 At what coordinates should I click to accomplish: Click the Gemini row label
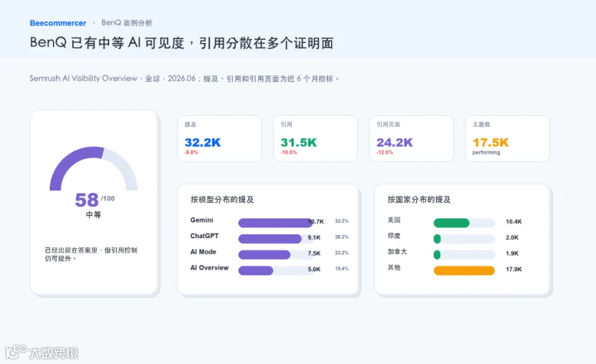click(x=202, y=220)
